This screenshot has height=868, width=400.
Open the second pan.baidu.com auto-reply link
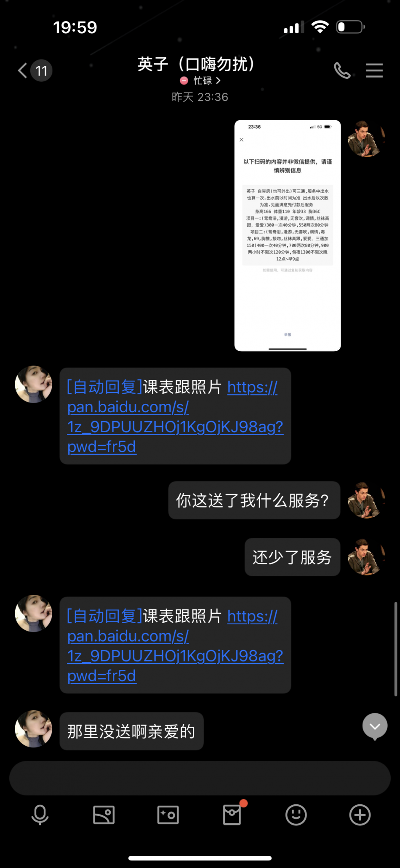coord(175,646)
